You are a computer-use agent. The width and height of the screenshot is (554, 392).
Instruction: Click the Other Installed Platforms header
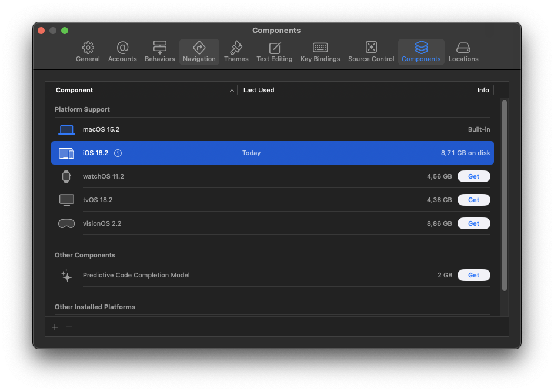(x=95, y=307)
